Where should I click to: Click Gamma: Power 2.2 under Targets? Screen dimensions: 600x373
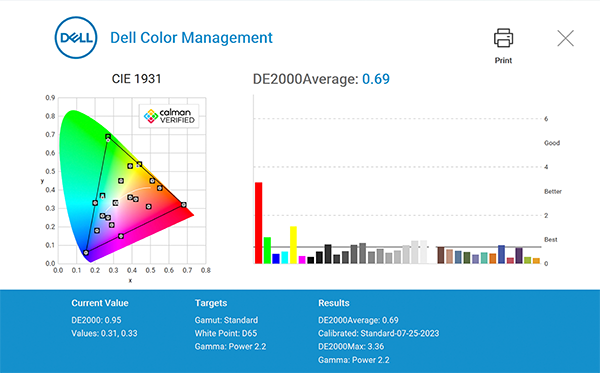(x=230, y=347)
